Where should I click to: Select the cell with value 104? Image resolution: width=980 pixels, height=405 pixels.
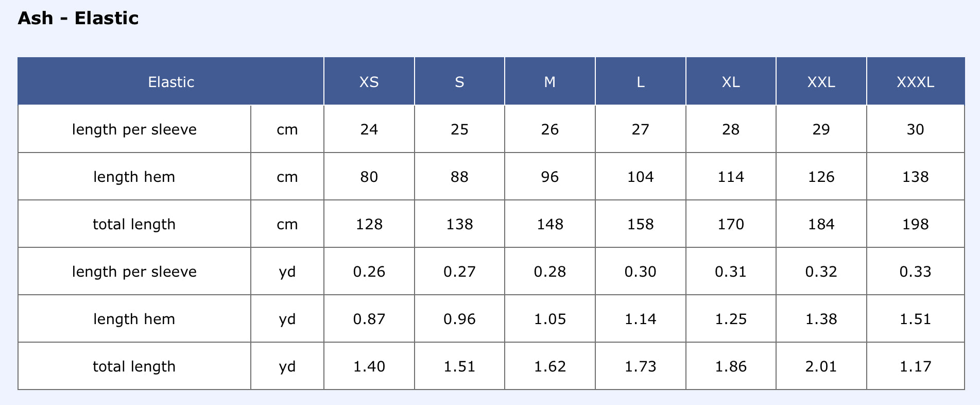(640, 177)
